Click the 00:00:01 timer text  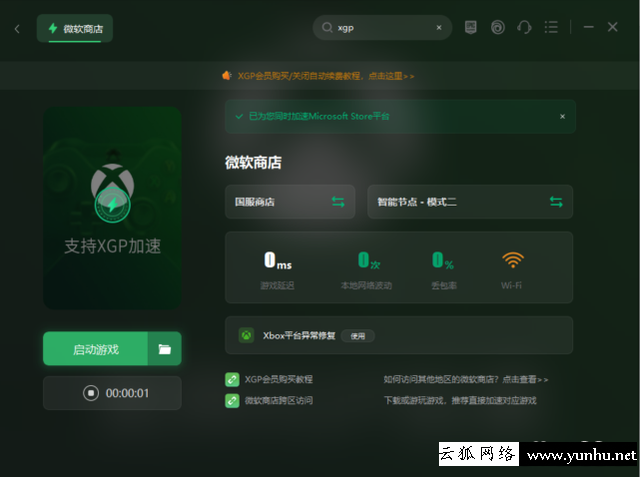point(127,393)
